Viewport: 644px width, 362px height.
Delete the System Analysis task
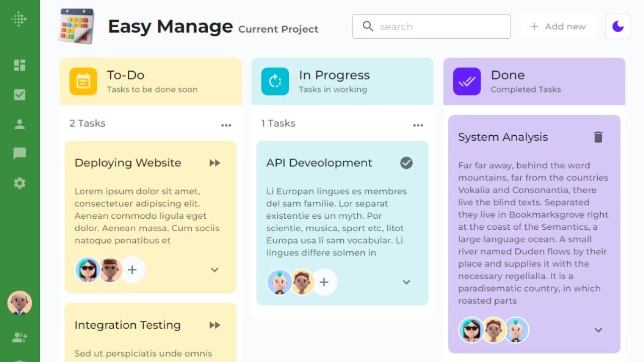click(598, 137)
